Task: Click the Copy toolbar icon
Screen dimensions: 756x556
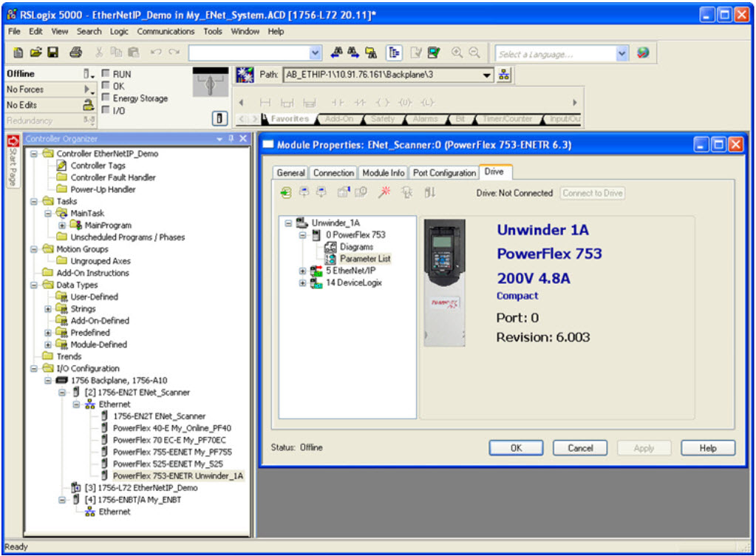Action: pos(116,52)
